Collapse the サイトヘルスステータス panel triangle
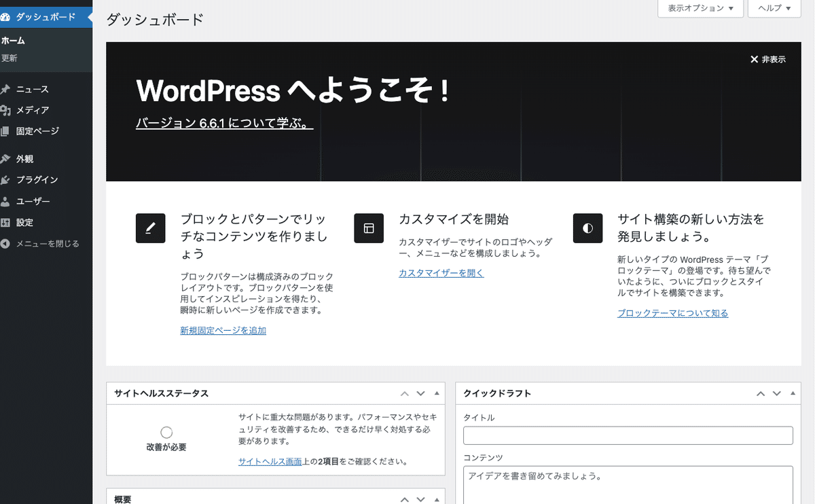This screenshot has height=504, width=815. (x=437, y=393)
